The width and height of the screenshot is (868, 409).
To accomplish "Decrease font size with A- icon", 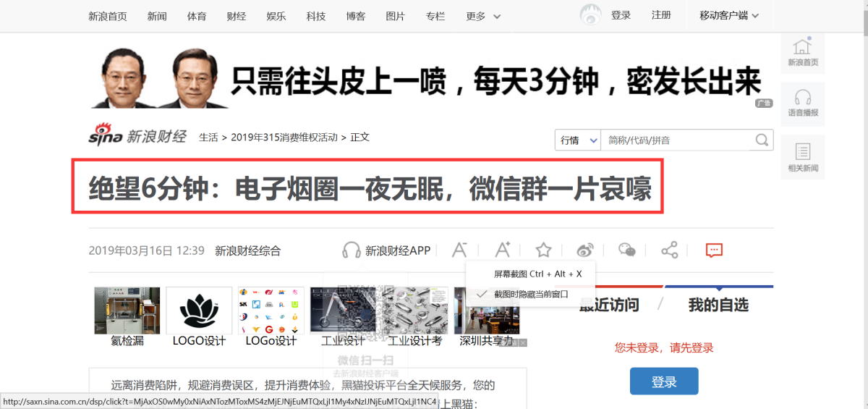I will click(459, 250).
